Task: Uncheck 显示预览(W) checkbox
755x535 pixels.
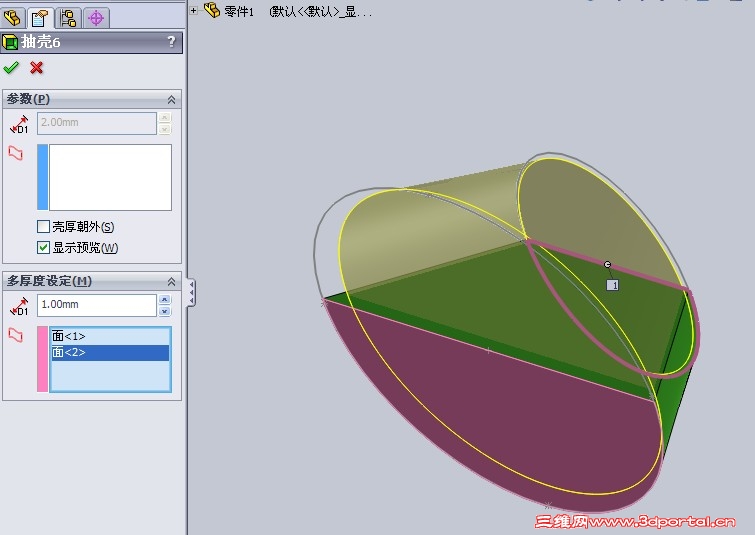Action: click(43, 248)
